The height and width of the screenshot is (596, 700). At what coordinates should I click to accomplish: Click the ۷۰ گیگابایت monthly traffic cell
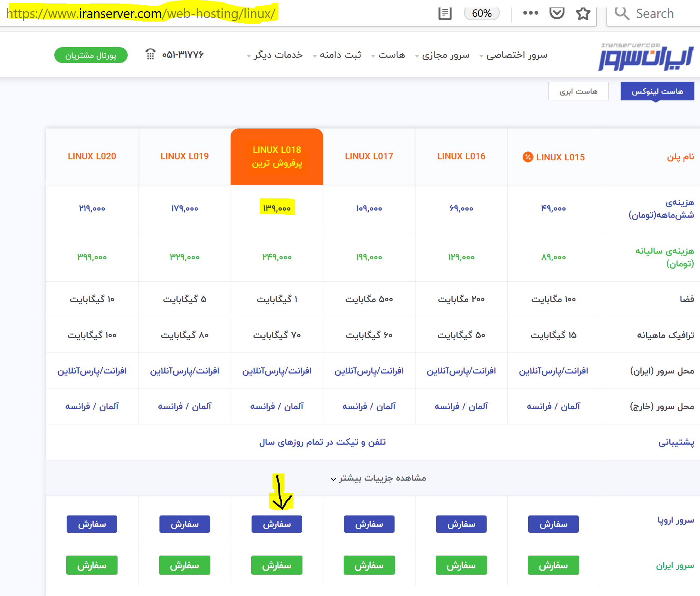pos(277,335)
